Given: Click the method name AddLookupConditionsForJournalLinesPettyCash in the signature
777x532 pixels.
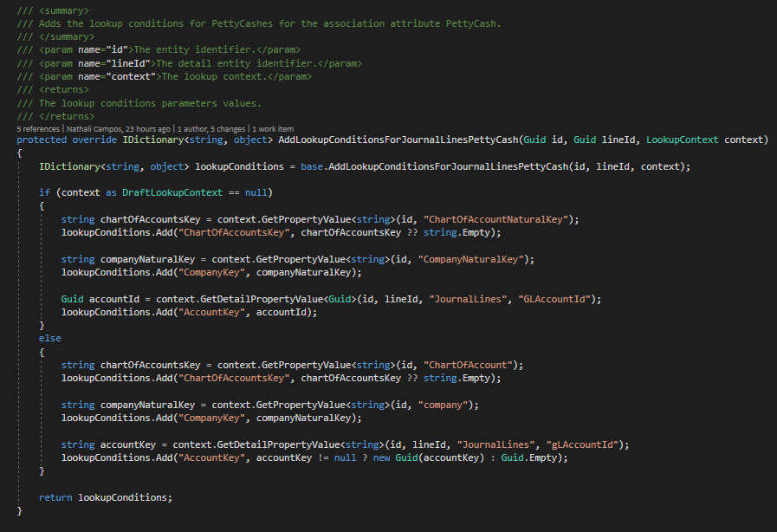Looking at the screenshot, I should coord(398,139).
